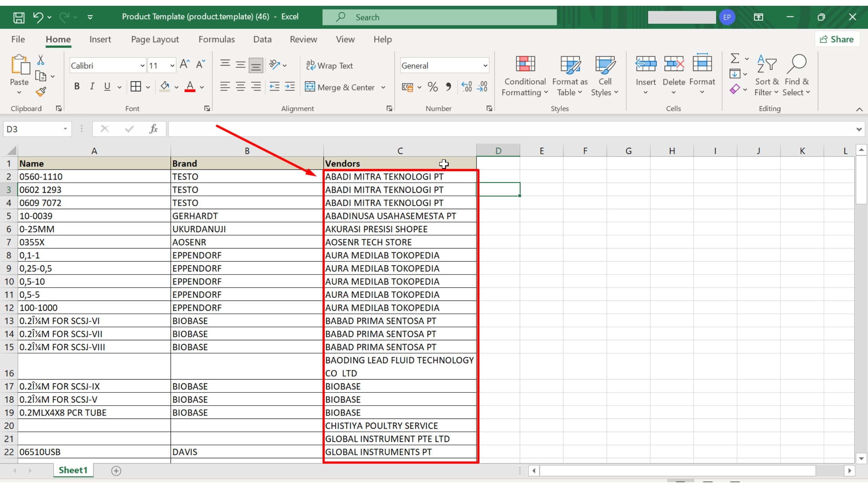Click the Delete cells icon

(x=674, y=64)
